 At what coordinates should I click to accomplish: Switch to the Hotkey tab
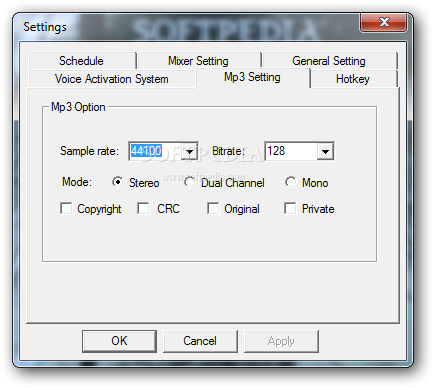353,79
